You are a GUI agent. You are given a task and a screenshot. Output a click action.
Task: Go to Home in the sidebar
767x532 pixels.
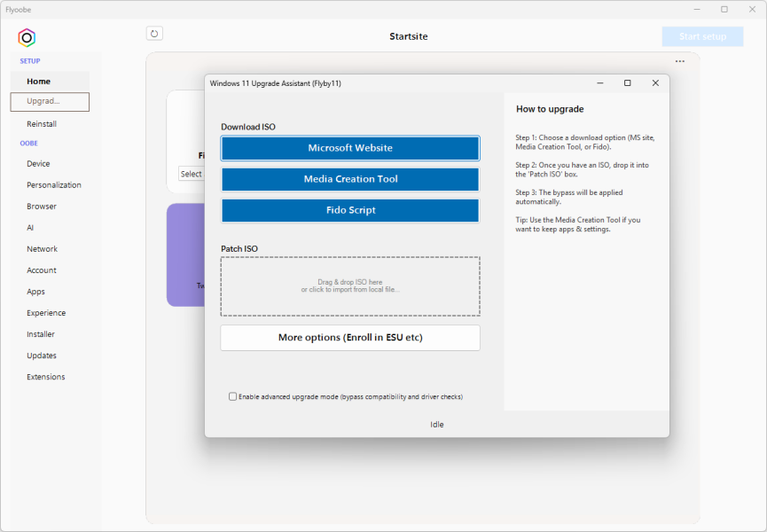(x=38, y=82)
